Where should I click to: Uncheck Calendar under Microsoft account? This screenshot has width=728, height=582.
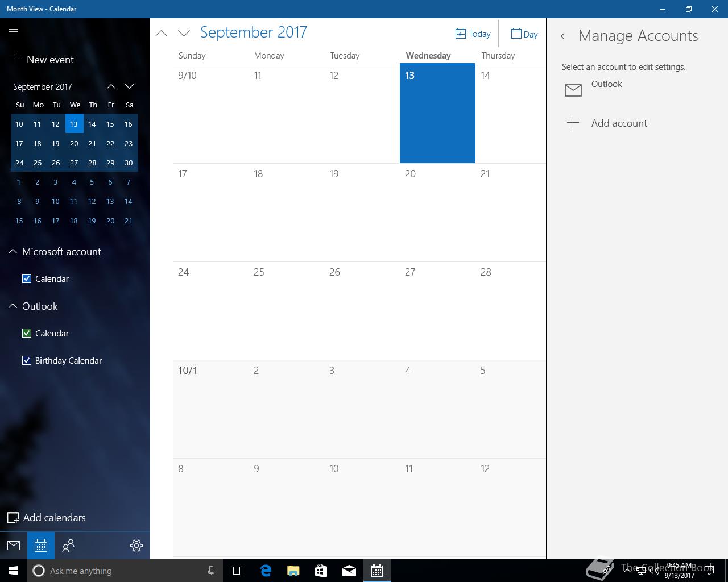[27, 278]
